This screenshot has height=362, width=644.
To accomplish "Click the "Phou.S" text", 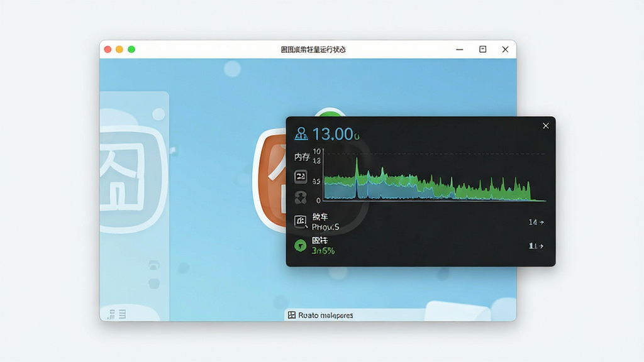I will pyautogui.click(x=325, y=227).
